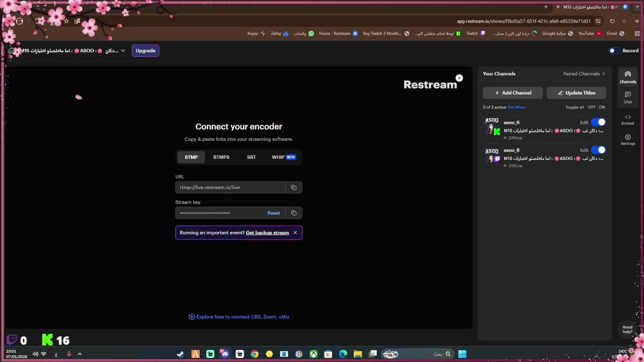The height and width of the screenshot is (362, 644).
Task: Open the Zefoy bookmark
Action: (x=280, y=34)
